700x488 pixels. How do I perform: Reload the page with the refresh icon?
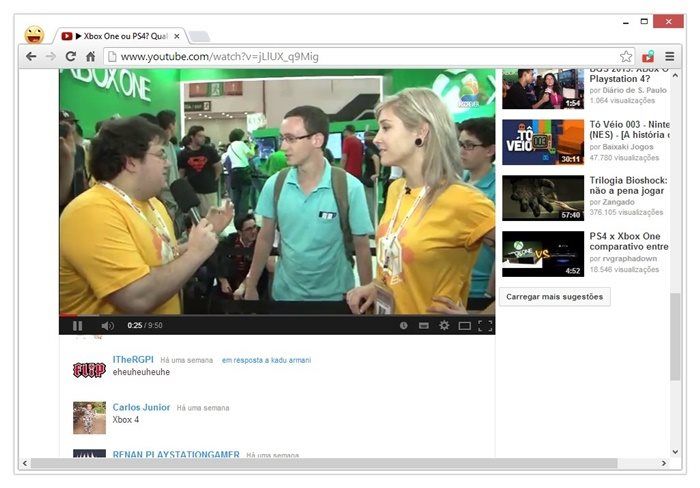point(71,57)
